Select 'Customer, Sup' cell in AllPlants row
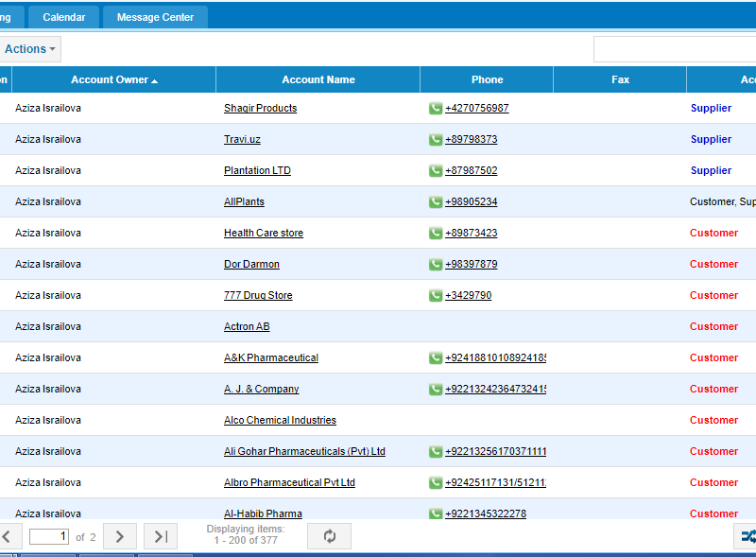756x557 pixels. pos(723,201)
